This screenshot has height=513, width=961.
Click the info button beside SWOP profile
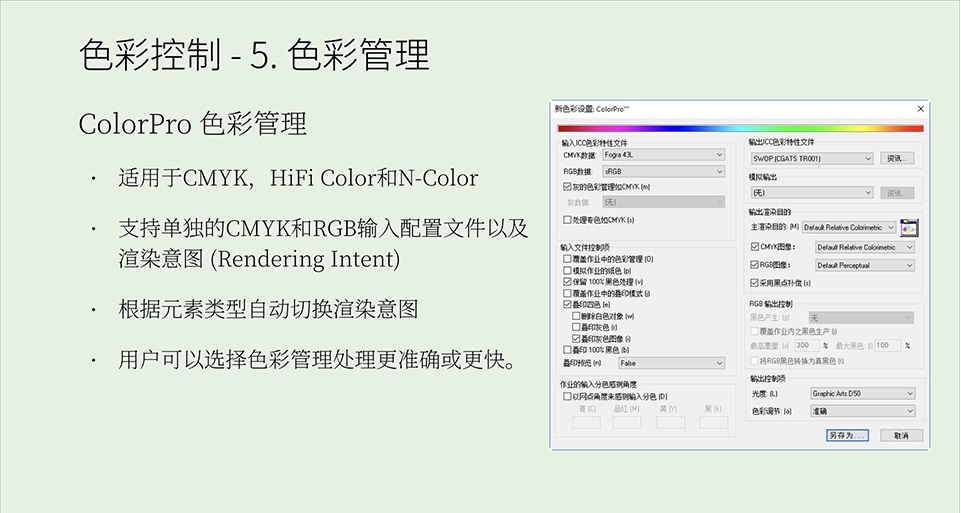pyautogui.click(x=899, y=158)
